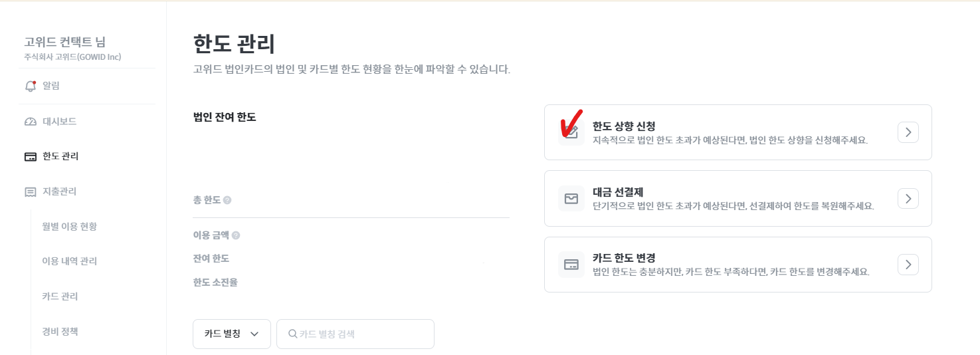This screenshot has width=980, height=355.
Task: Click the 한도 상향 신청 title
Action: [624, 126]
